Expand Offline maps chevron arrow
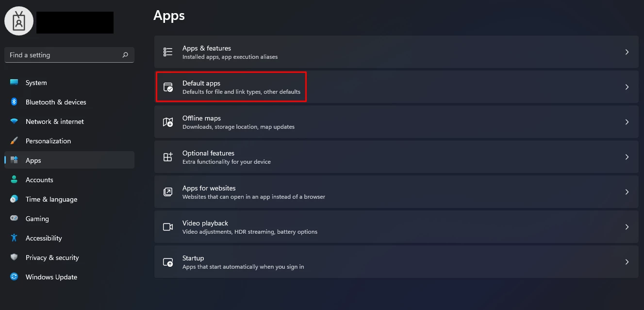 (627, 122)
